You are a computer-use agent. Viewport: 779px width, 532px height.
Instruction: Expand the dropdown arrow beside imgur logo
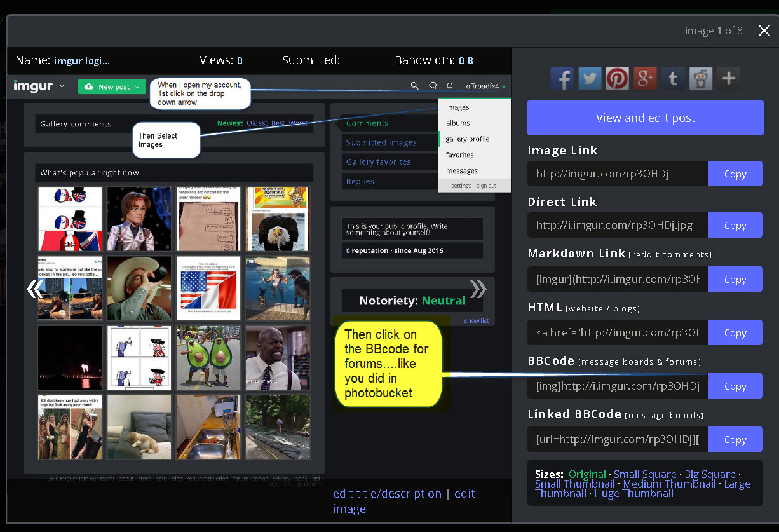62,86
